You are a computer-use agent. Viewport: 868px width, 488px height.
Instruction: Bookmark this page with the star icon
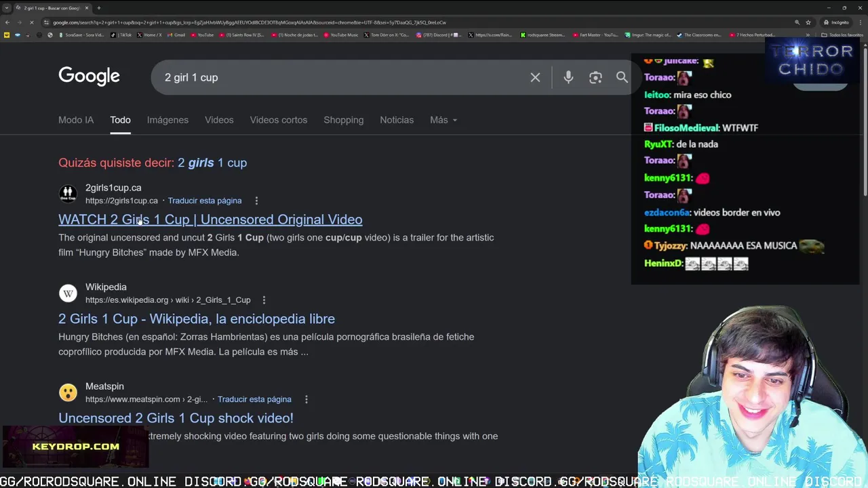coord(808,22)
